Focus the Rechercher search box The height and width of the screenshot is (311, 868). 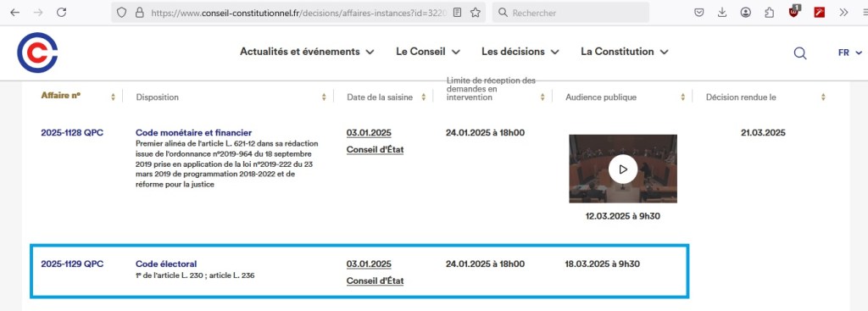click(570, 12)
